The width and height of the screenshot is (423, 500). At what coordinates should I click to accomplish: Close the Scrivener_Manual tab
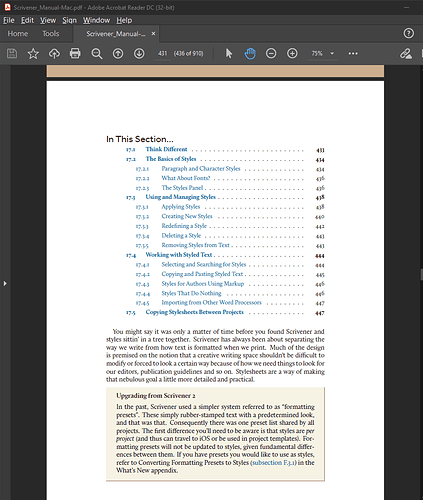click(x=153, y=33)
